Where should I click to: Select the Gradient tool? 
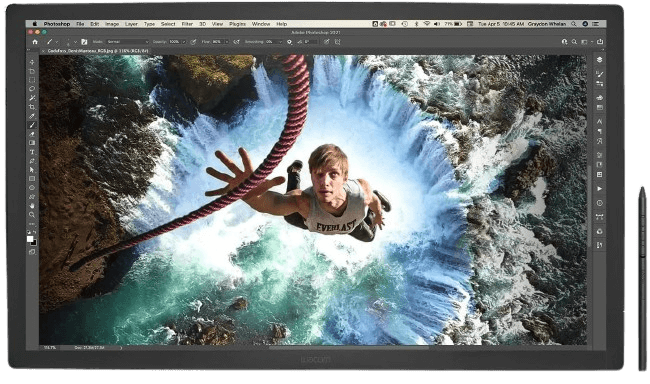[x=32, y=143]
